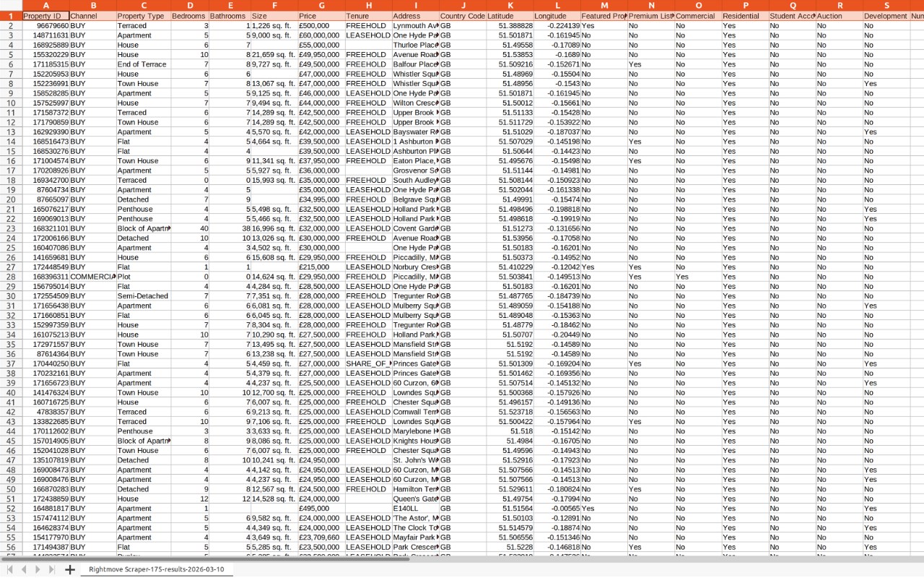The image size is (924, 578).
Task: Click the 'Tenure' header cell
Action: (368, 16)
